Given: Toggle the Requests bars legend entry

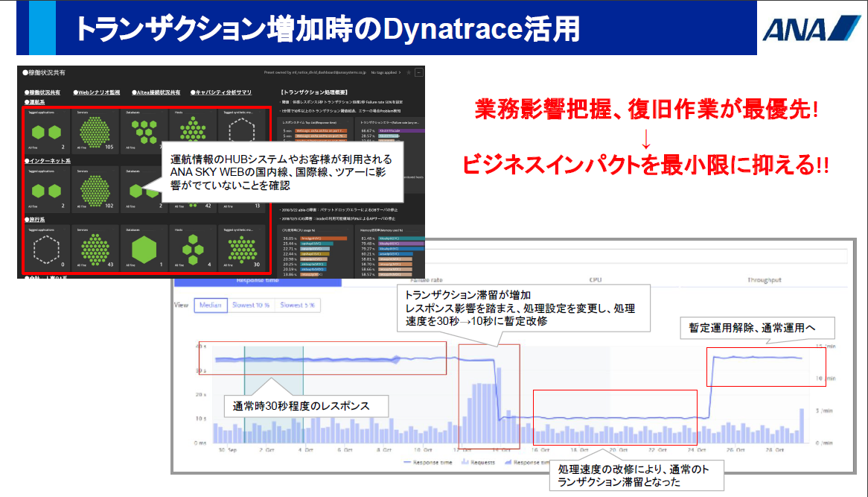Looking at the screenshot, I should [x=478, y=463].
